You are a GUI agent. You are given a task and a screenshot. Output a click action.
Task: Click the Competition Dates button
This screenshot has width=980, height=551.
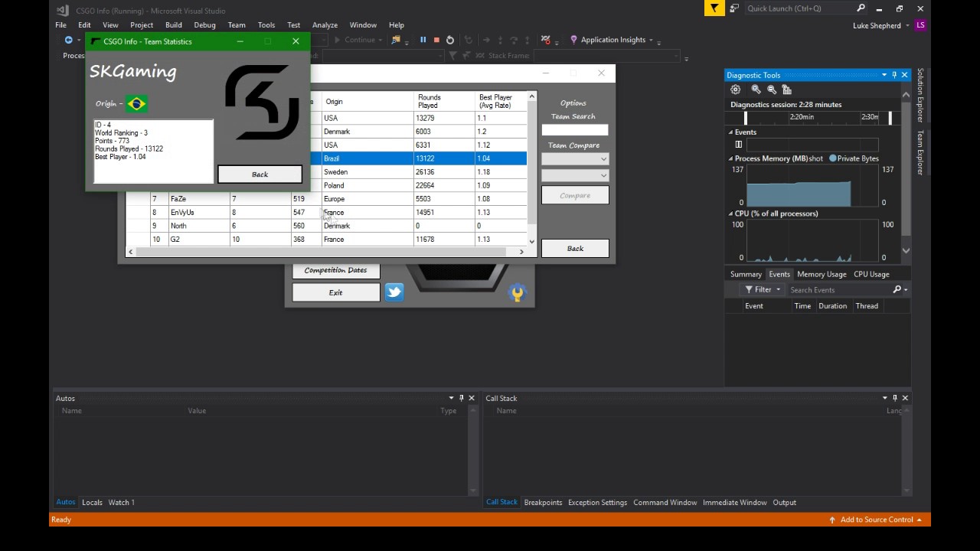coord(335,270)
